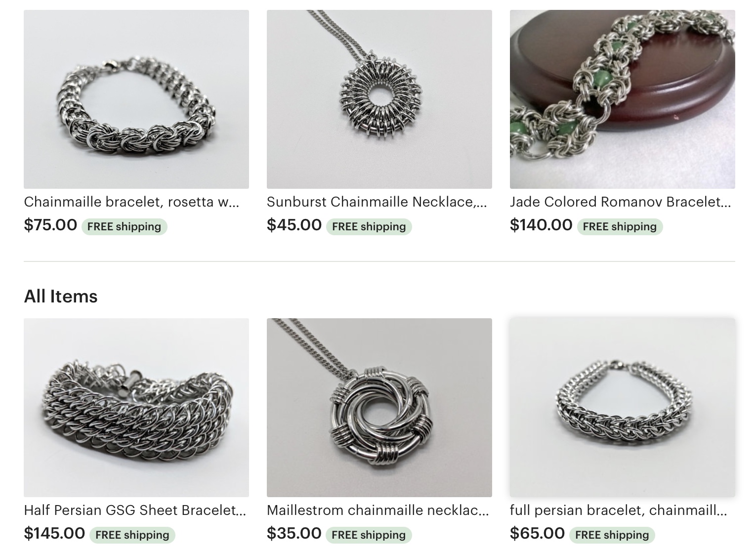Viewport: 756px width, 553px height.
Task: Click FREE shipping badge beside $65.00
Action: tap(612, 535)
